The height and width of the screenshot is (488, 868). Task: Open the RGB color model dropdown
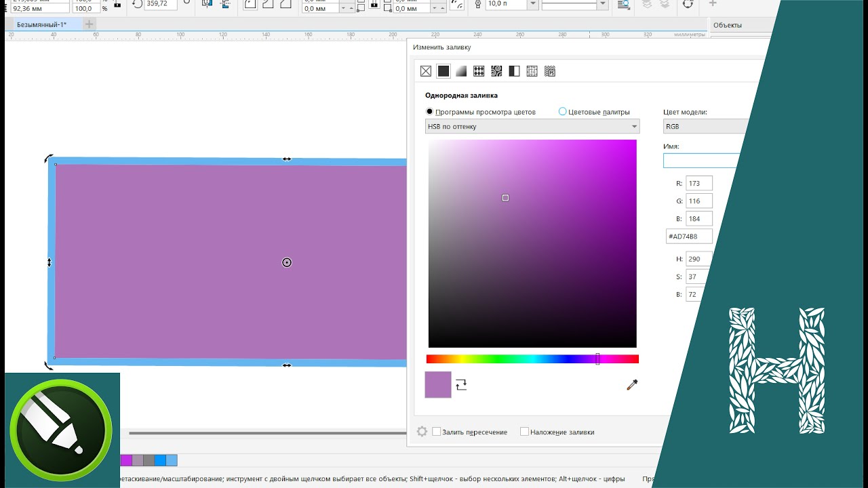(x=705, y=126)
